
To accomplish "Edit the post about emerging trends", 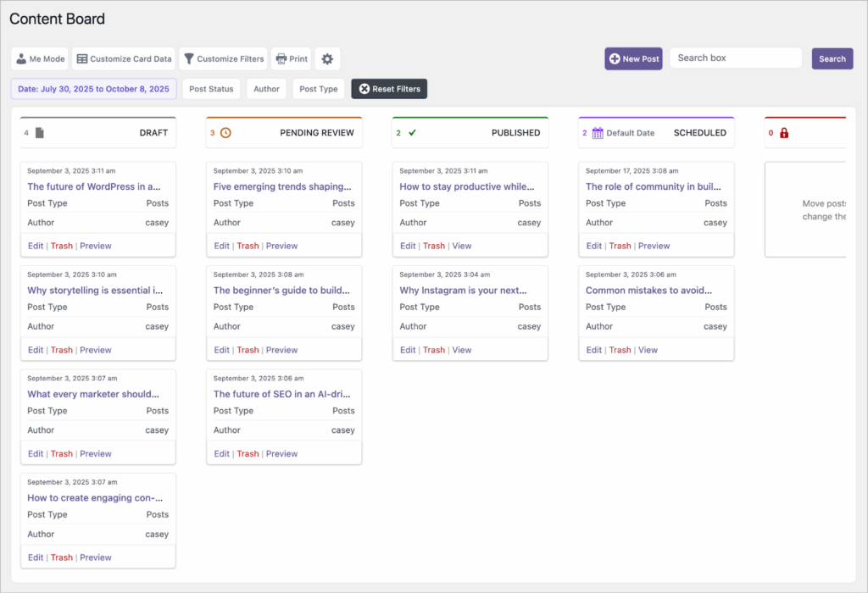I will pyautogui.click(x=221, y=245).
